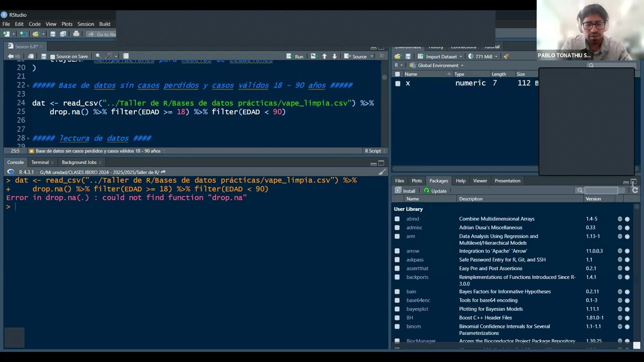Clear the console with the broom icon

382,172
